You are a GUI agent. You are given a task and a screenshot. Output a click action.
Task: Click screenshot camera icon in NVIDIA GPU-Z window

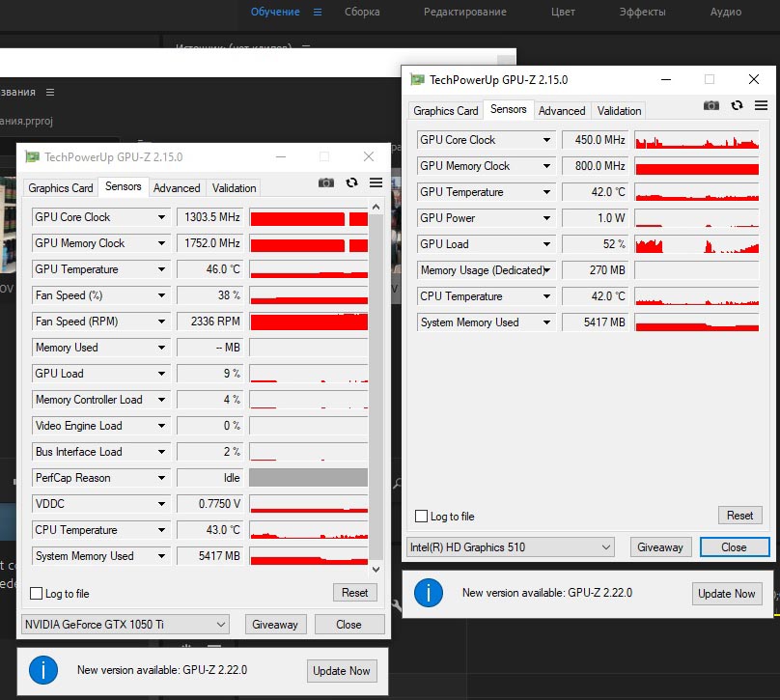[326, 182]
